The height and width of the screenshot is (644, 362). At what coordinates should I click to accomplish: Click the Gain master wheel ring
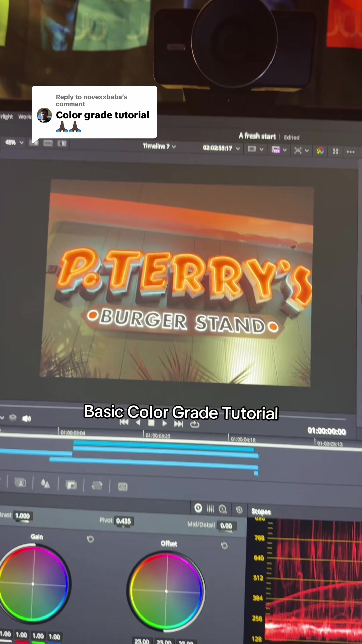pyautogui.click(x=69, y=584)
